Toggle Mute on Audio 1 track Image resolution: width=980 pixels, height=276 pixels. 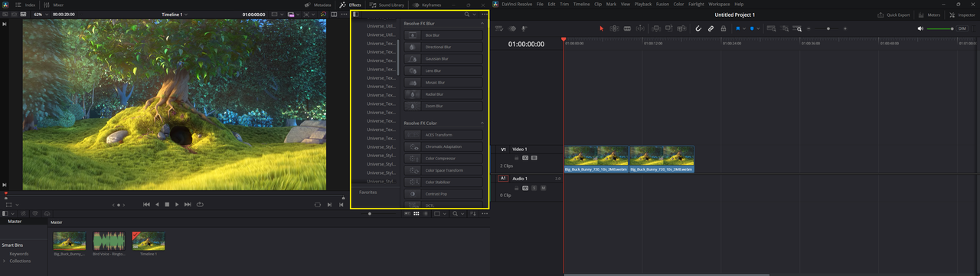coord(543,187)
